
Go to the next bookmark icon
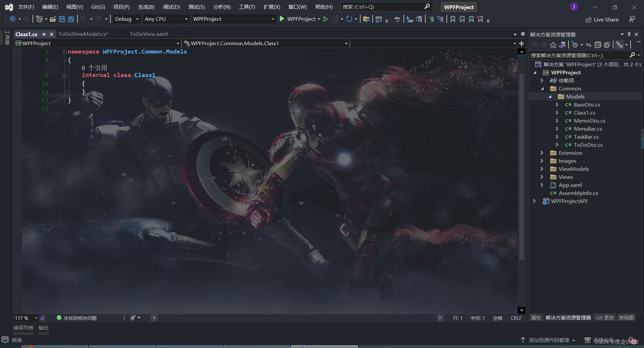(471, 19)
